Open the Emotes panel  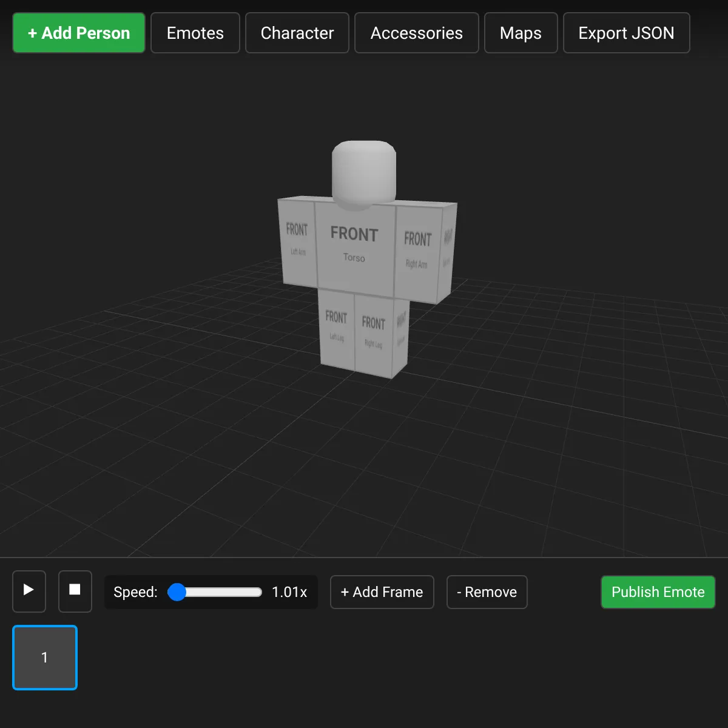[x=195, y=33]
